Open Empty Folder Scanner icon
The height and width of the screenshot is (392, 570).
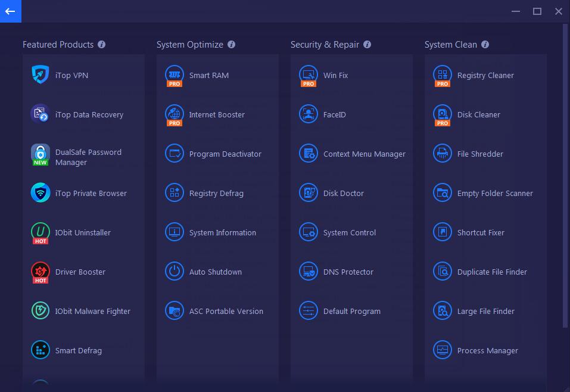443,193
